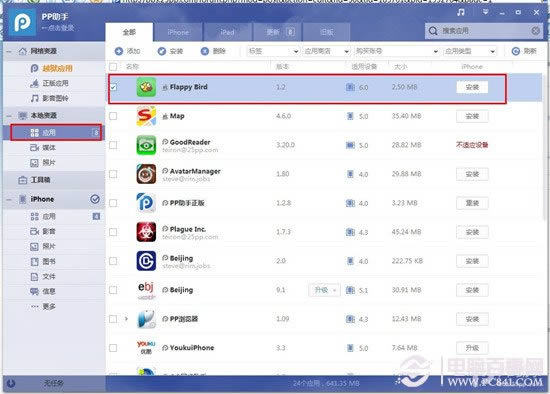Expand the PP浏览器 row arrow
Image resolution: width=550 pixels, height=394 pixels.
click(126, 319)
